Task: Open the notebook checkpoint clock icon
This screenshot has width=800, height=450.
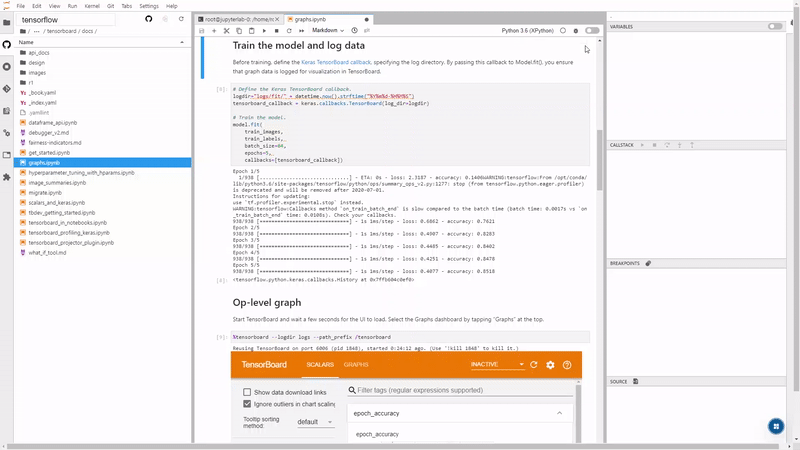Action: pos(355,31)
